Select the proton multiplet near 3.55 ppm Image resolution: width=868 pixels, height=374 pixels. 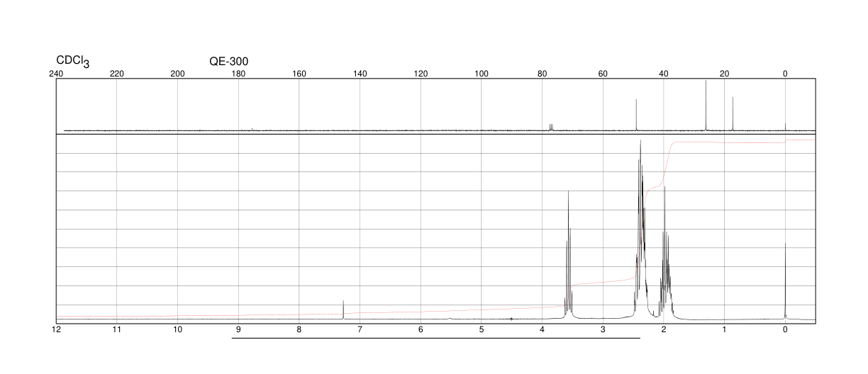pos(568,255)
